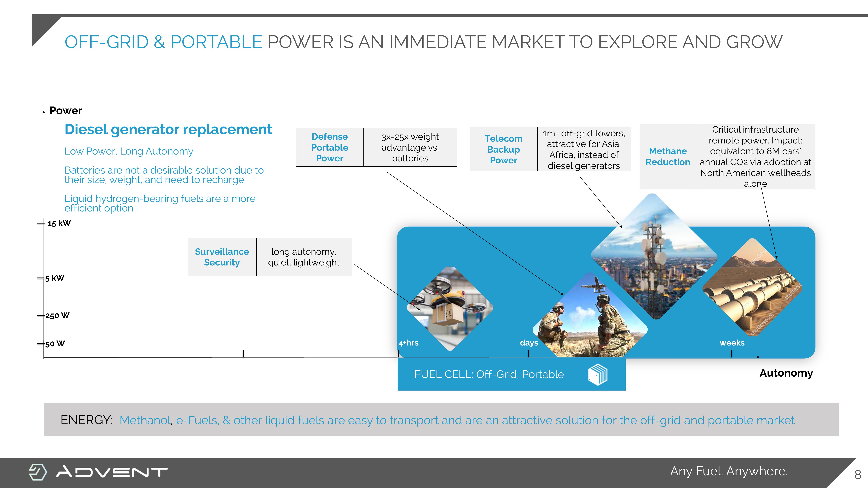
Task: Click the page number 8
Action: click(x=858, y=475)
